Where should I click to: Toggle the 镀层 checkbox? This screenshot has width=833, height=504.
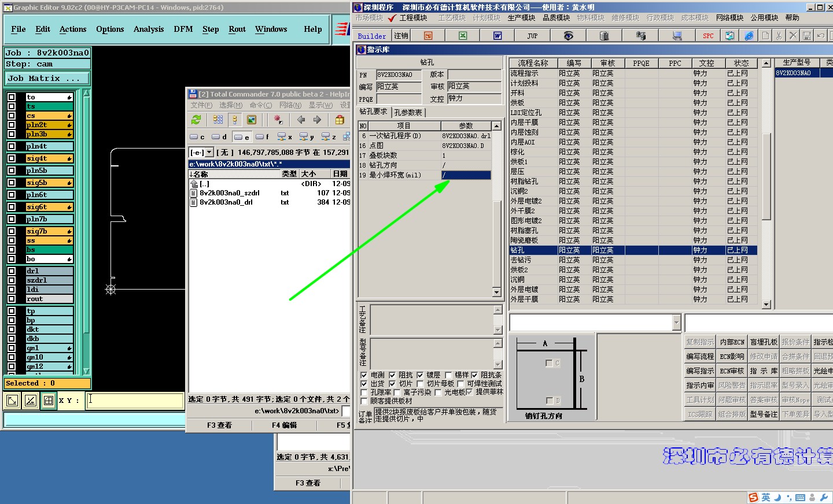(x=420, y=375)
